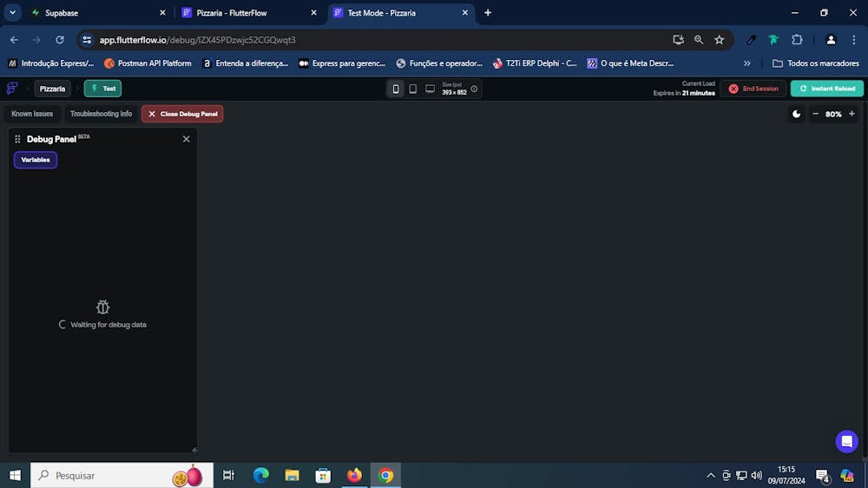Open a new browser tab
The image size is (868, 488).
pyautogui.click(x=488, y=13)
